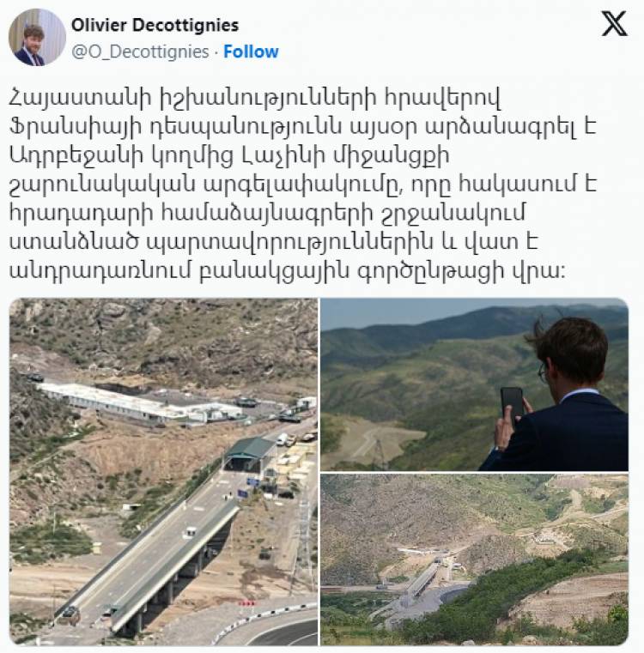
Task: Open the bottom-right valley bridge photo
Action: pos(474,559)
